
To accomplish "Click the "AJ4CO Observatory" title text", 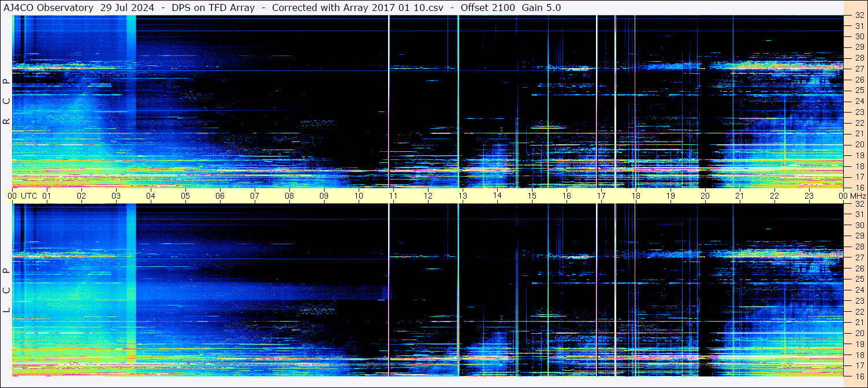I will click(49, 8).
